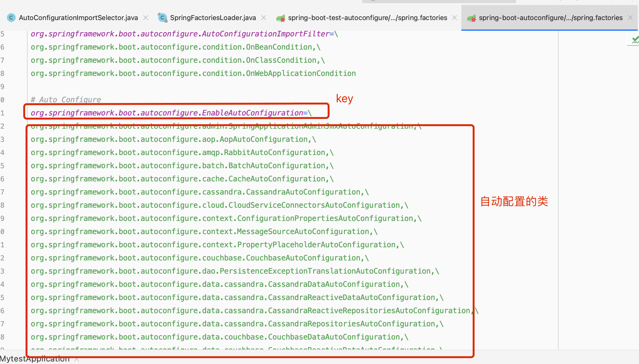Switch to AutoConfigurationImportSelector.java tab
The width and height of the screenshot is (639, 364).
tap(78, 18)
